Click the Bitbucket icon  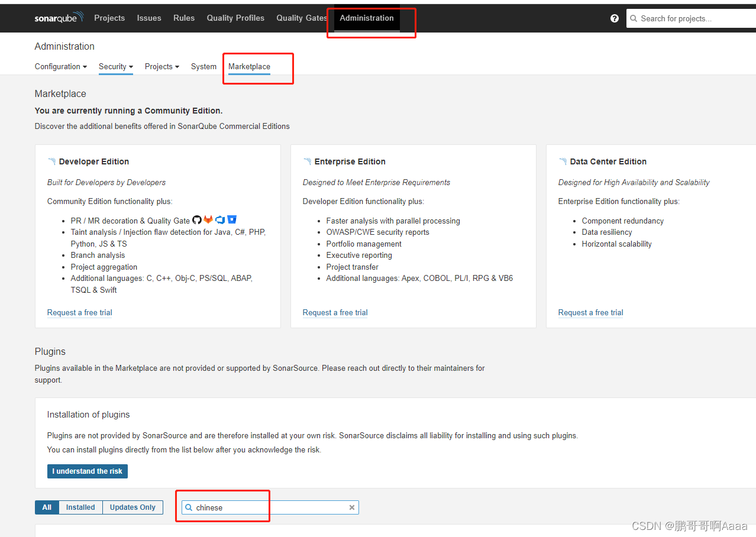point(232,220)
